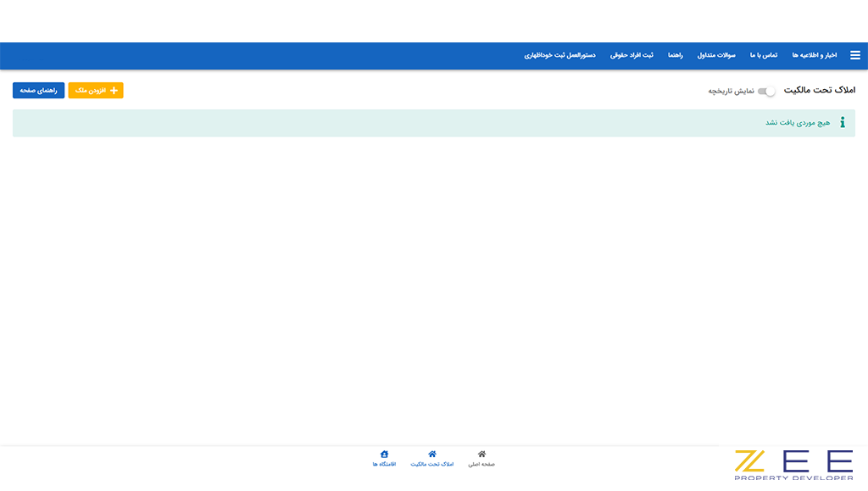Click the ZEE Property Developer logo
868x491 pixels.
(x=793, y=465)
